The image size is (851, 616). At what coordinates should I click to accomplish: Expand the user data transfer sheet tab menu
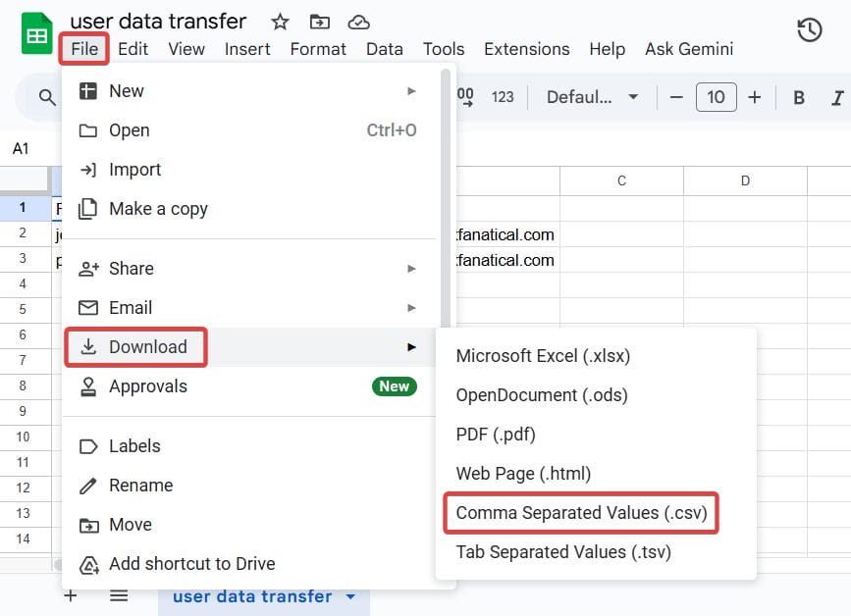[350, 596]
